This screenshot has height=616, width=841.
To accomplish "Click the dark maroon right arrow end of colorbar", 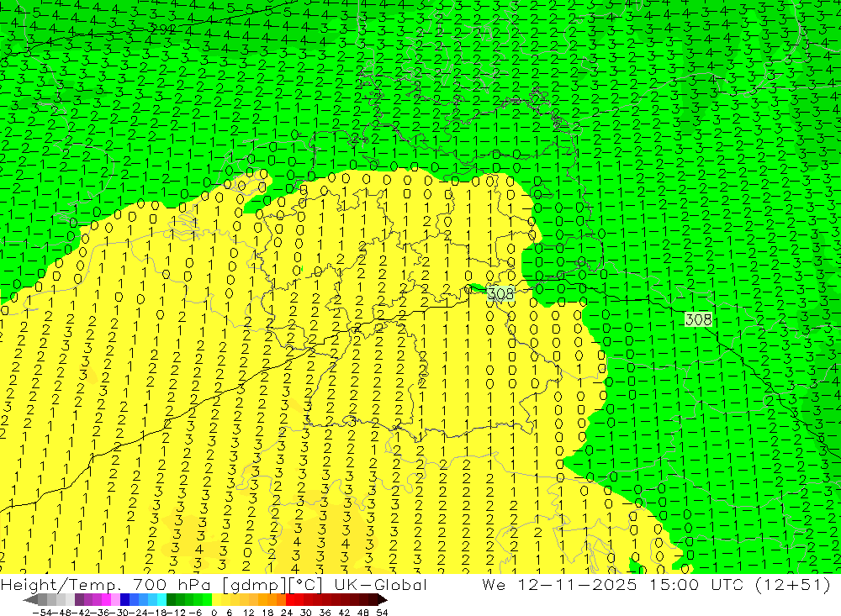I will [381, 599].
